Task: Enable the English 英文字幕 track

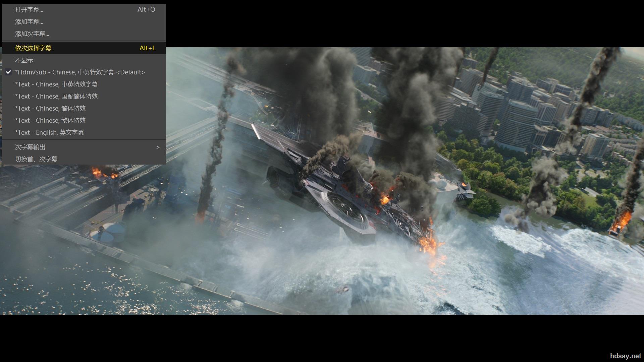Action: point(49,133)
